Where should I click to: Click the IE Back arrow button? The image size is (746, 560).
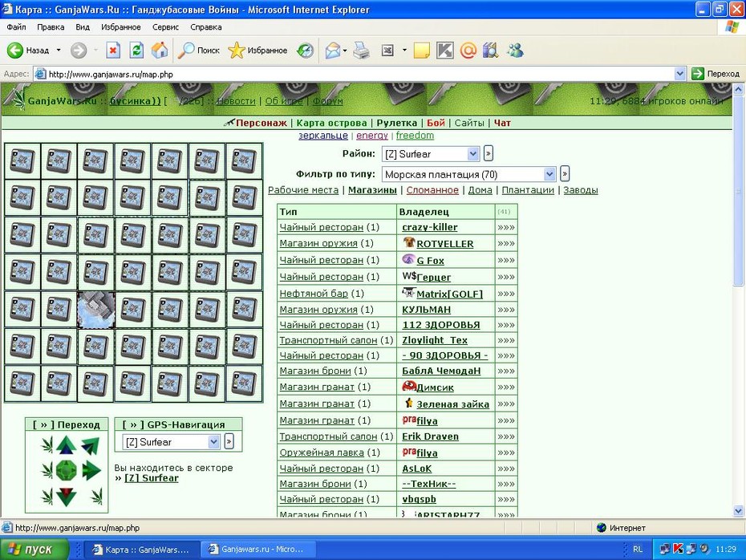click(14, 51)
